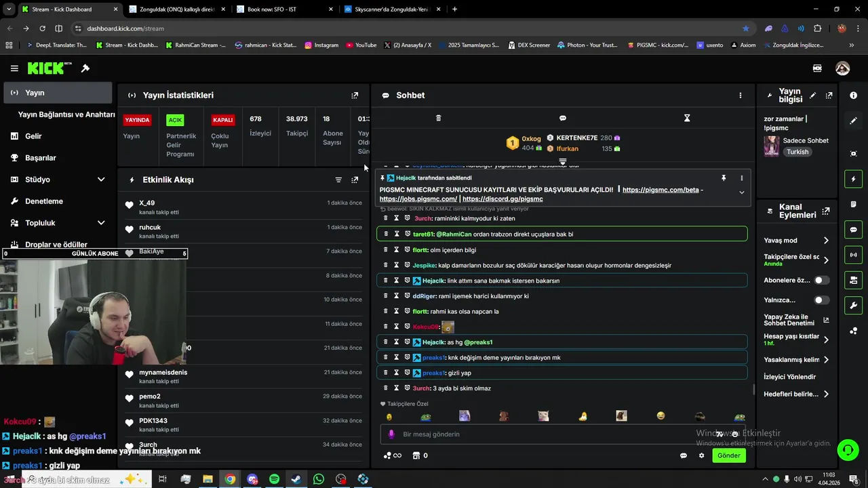Timeout flortt's 'olm içerden bilgi' message via hourglass
Image resolution: width=868 pixels, height=488 pixels.
397,249
